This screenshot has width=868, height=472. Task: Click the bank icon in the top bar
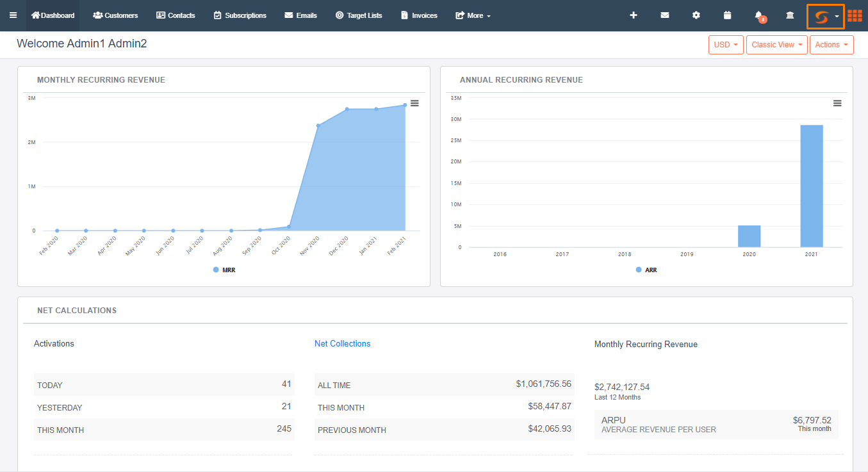click(x=789, y=15)
